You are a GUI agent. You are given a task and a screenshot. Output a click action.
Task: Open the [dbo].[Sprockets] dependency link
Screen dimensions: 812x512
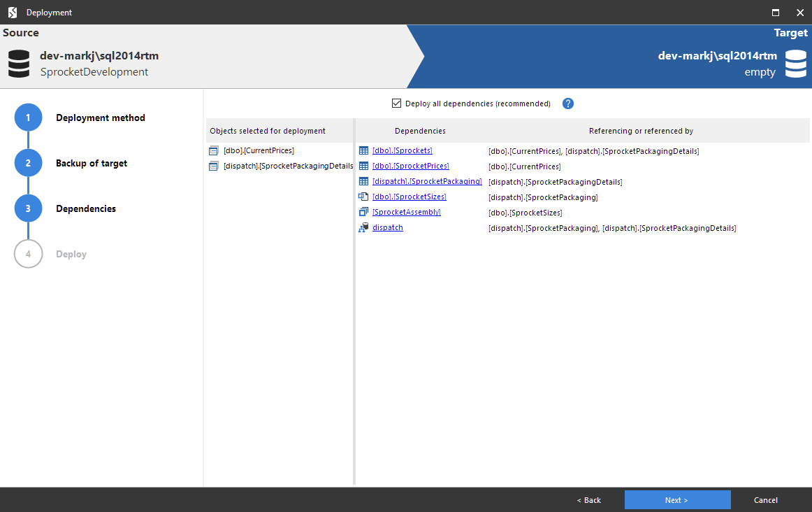click(401, 150)
